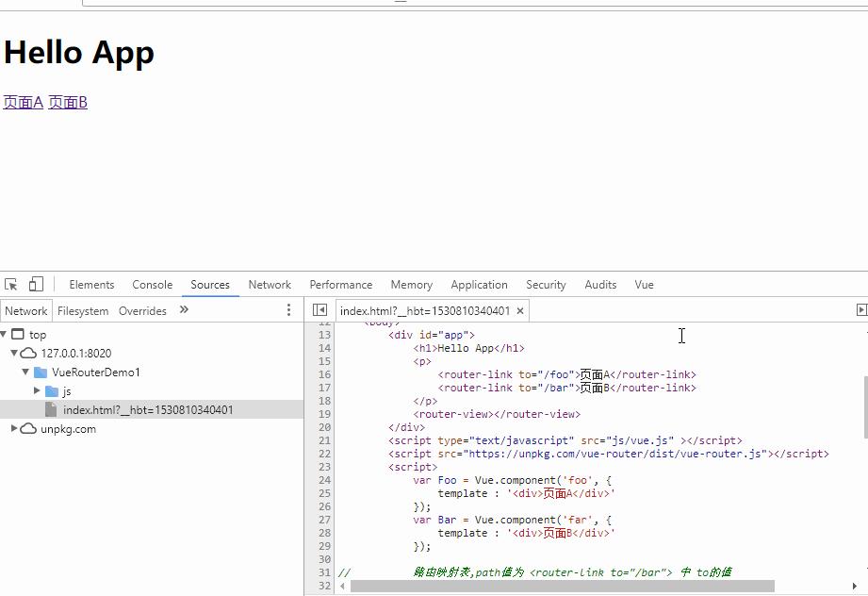The image size is (868, 596).
Task: Show more navigator tabs chevron
Action: tap(184, 310)
